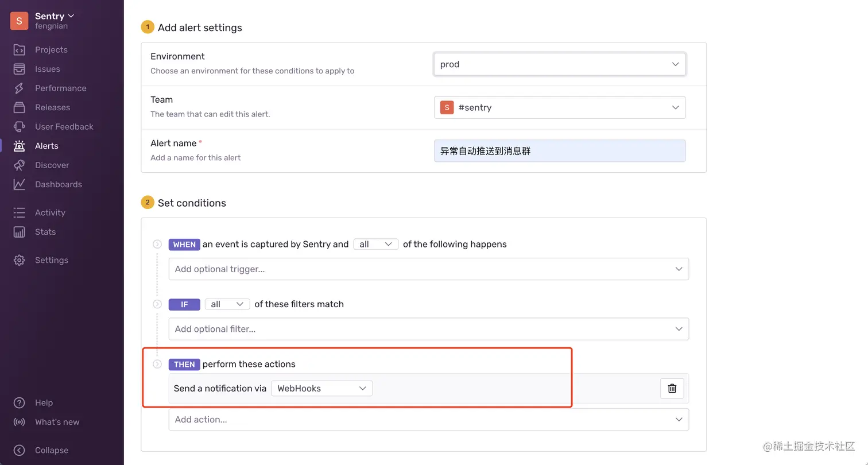Open the Discover page
The image size is (868, 465).
click(52, 165)
